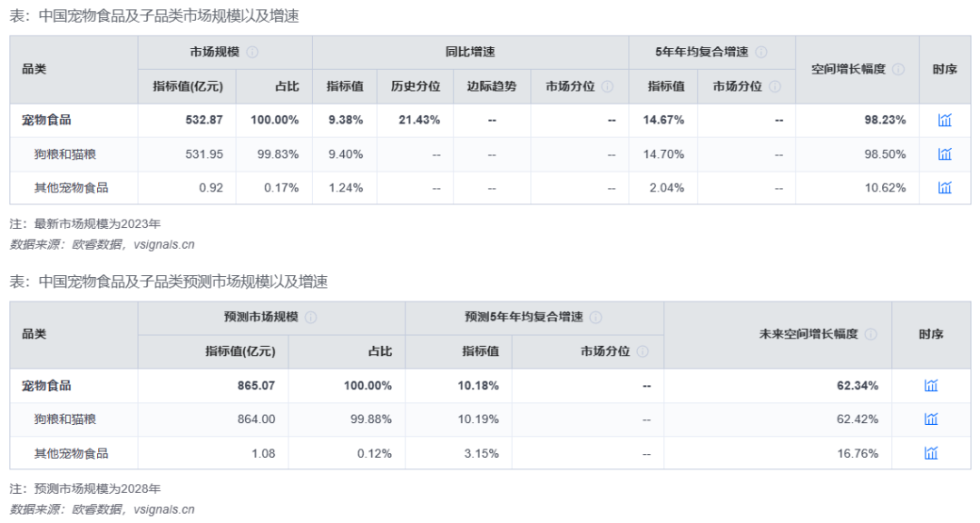The height and width of the screenshot is (523, 980).
Task: Select 其他宠物食品 row label in forecast table
Action: (x=71, y=453)
